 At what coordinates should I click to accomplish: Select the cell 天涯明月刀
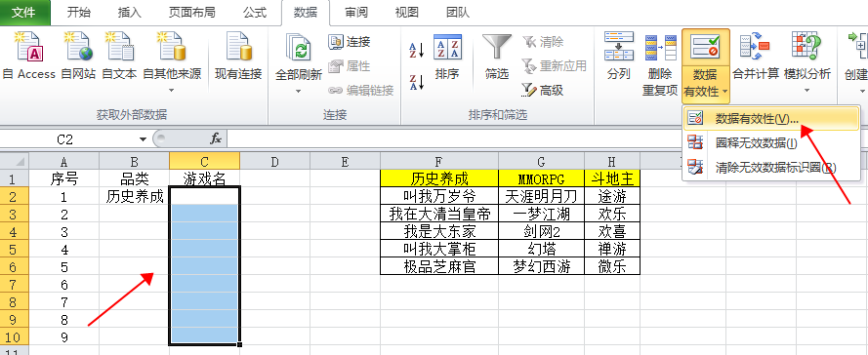[x=541, y=196]
